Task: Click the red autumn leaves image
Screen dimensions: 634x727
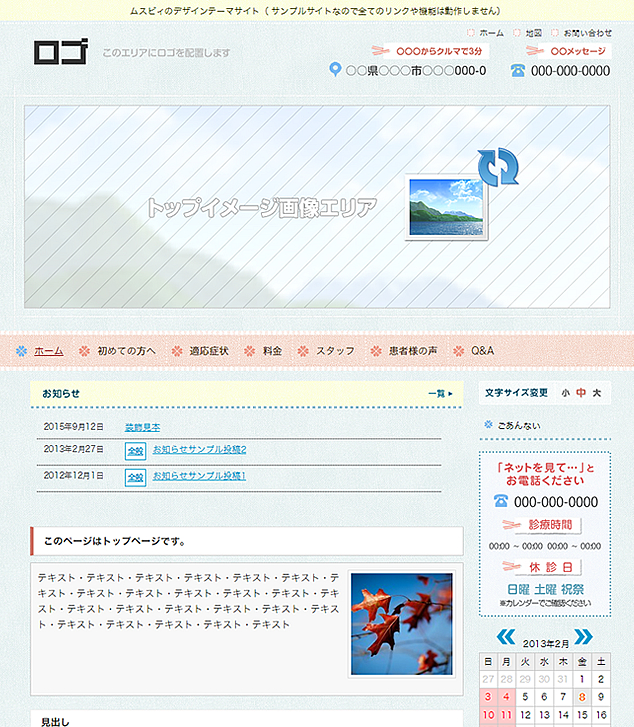Action: 402,624
